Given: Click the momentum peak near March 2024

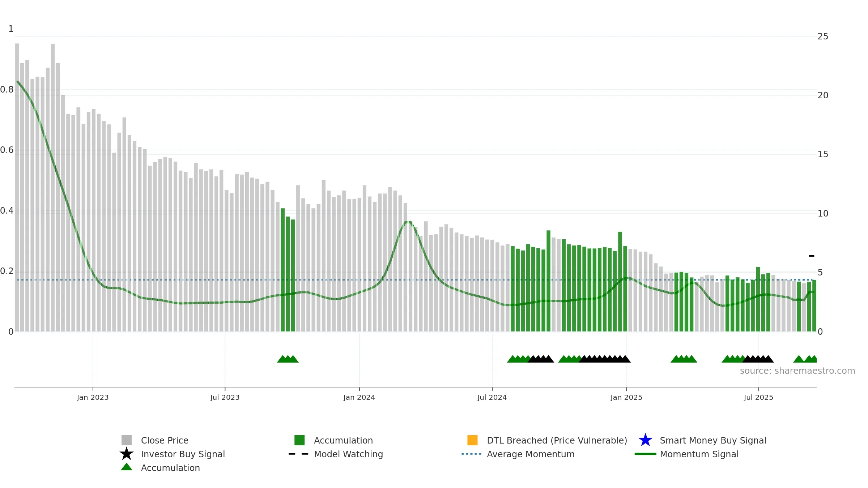Looking at the screenshot, I should point(408,222).
